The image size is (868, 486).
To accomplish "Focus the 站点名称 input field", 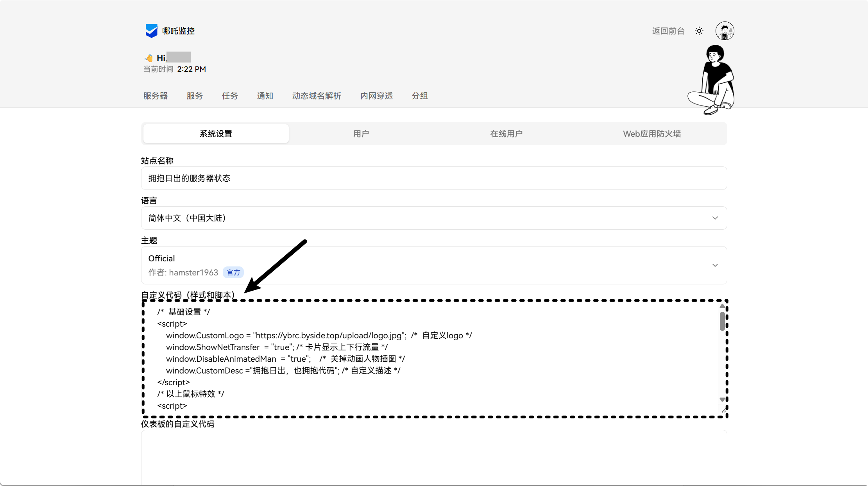I will click(434, 178).
